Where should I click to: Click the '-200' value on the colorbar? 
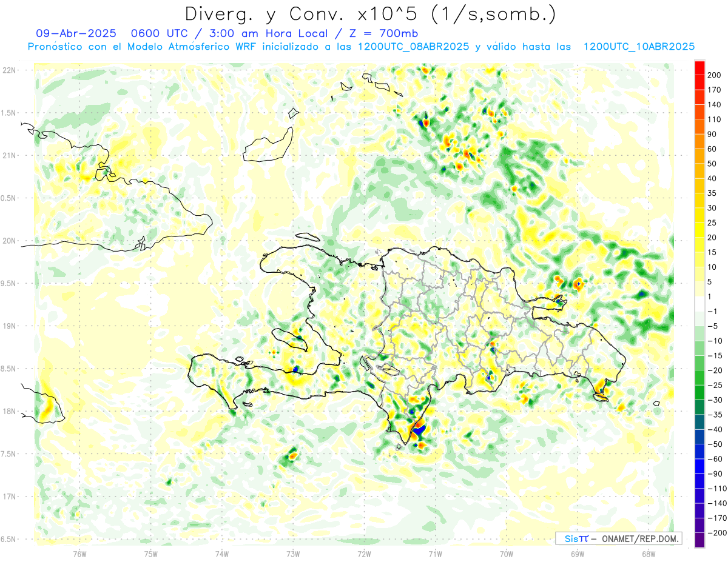click(x=717, y=533)
